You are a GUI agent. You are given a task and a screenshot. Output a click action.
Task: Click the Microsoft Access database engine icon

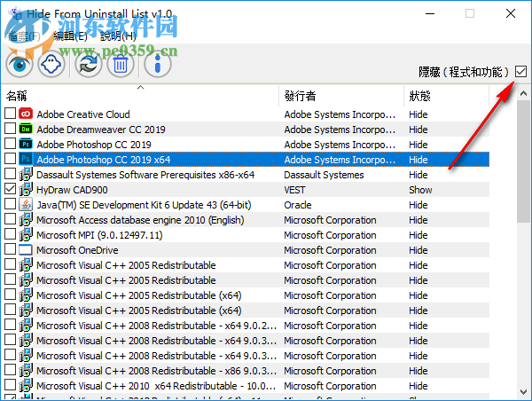[26, 220]
